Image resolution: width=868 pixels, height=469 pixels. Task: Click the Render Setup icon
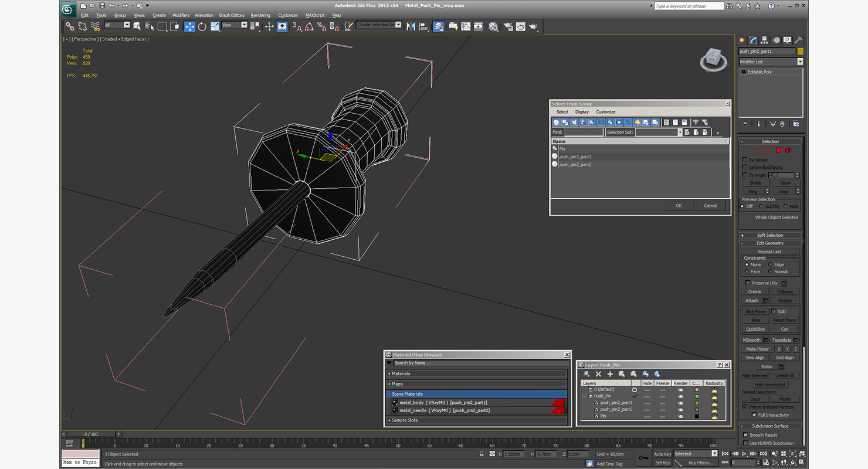click(507, 26)
